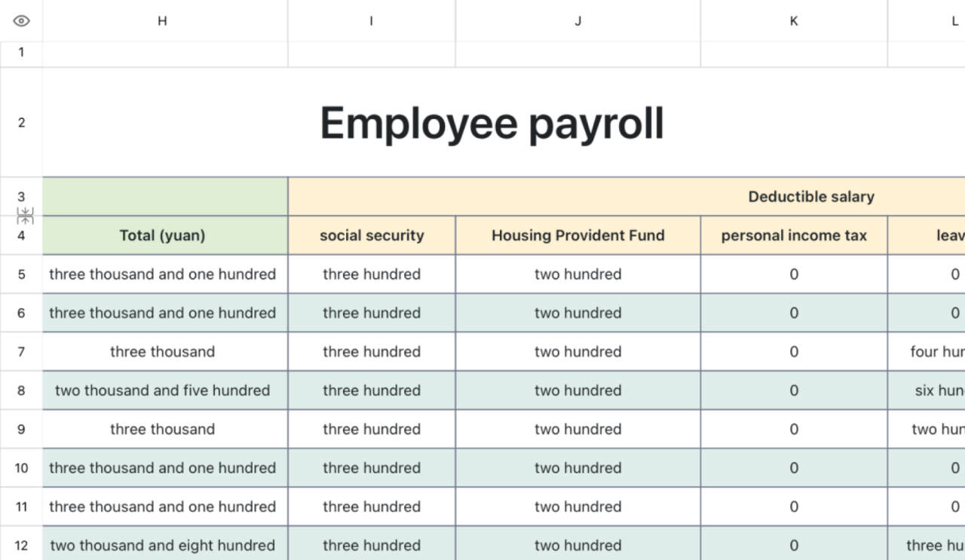Click row 5 social security three hundred
Image resolution: width=965 pixels, height=560 pixels.
click(372, 274)
